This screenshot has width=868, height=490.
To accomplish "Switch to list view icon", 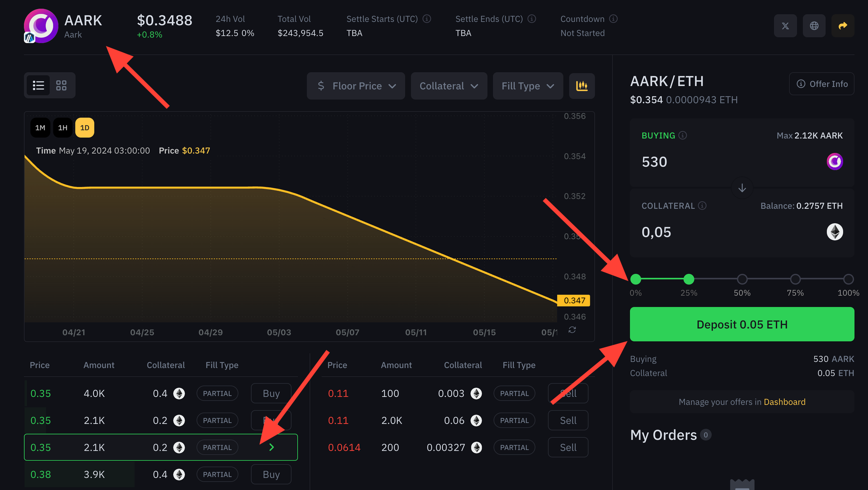I will tap(39, 85).
